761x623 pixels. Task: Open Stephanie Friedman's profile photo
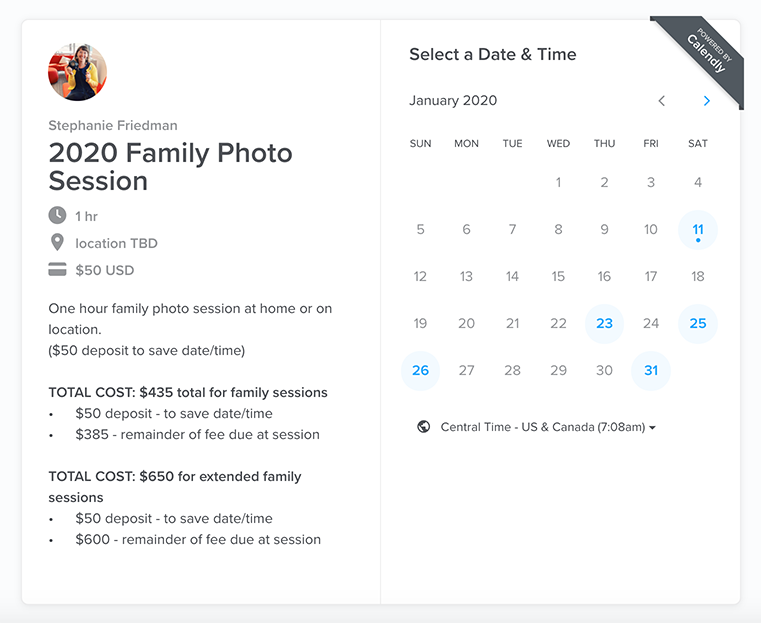tap(77, 72)
